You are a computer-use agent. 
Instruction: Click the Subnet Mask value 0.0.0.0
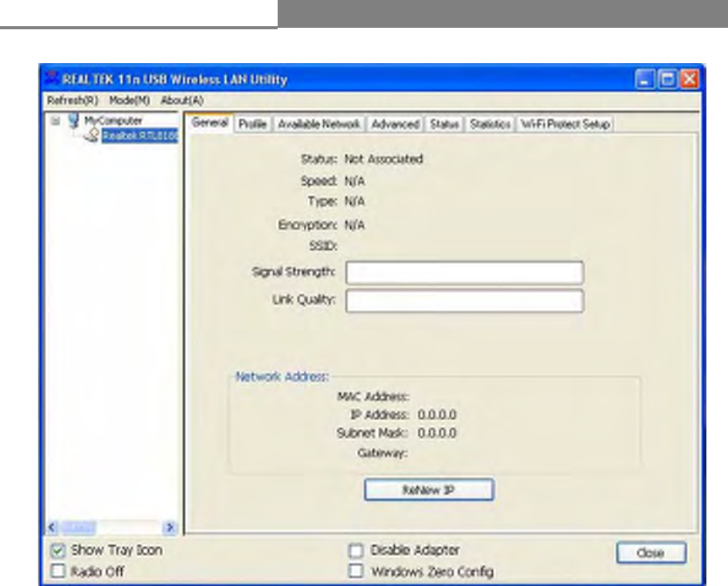click(437, 433)
